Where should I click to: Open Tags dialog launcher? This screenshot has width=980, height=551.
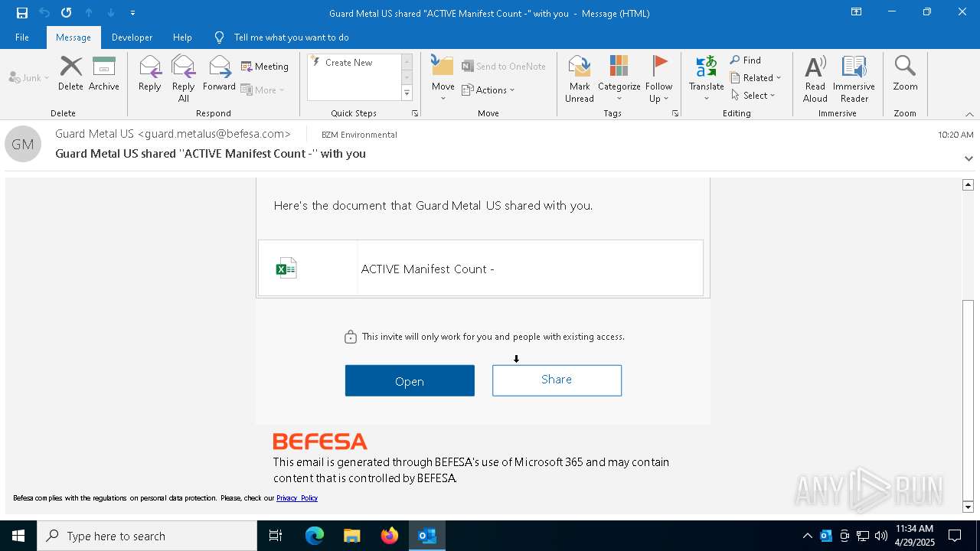click(x=675, y=113)
